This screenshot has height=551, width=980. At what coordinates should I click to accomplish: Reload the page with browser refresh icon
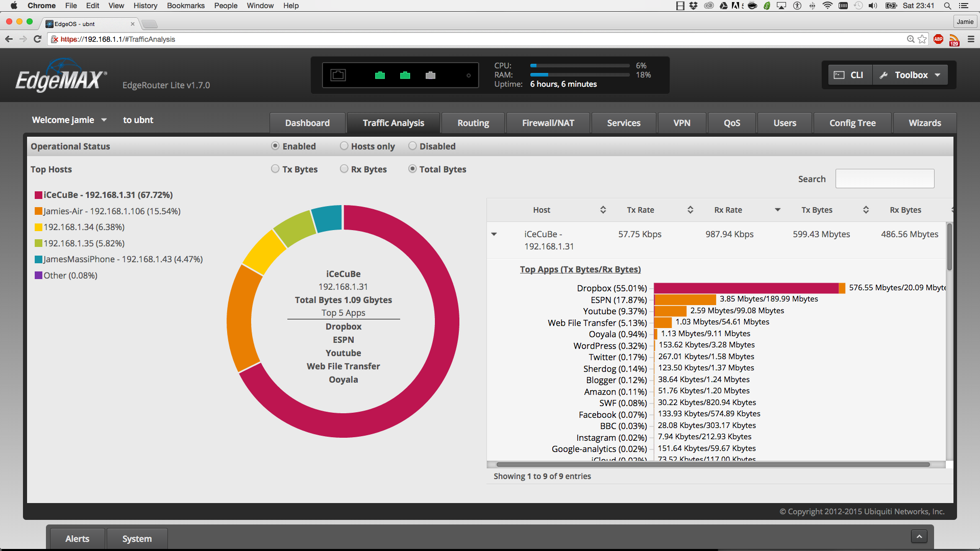tap(37, 39)
